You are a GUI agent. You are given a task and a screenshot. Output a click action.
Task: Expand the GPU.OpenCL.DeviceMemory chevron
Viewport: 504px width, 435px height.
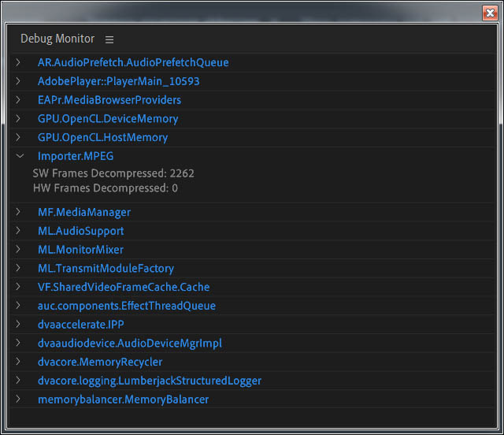[x=20, y=119]
